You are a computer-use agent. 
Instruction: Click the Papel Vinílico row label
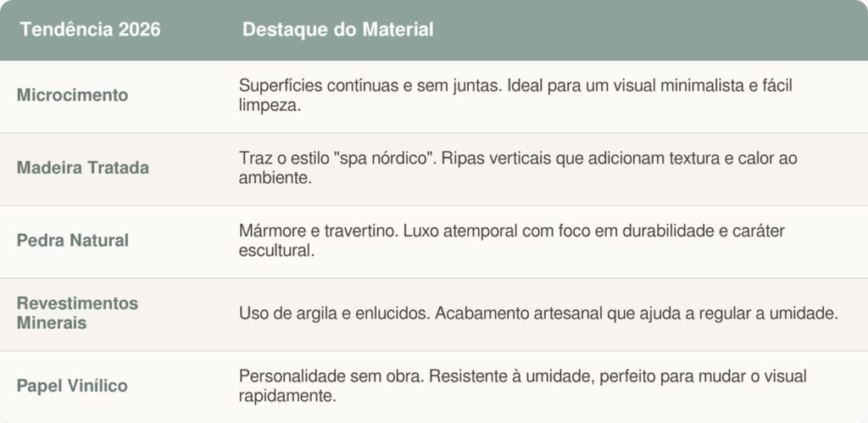72,386
